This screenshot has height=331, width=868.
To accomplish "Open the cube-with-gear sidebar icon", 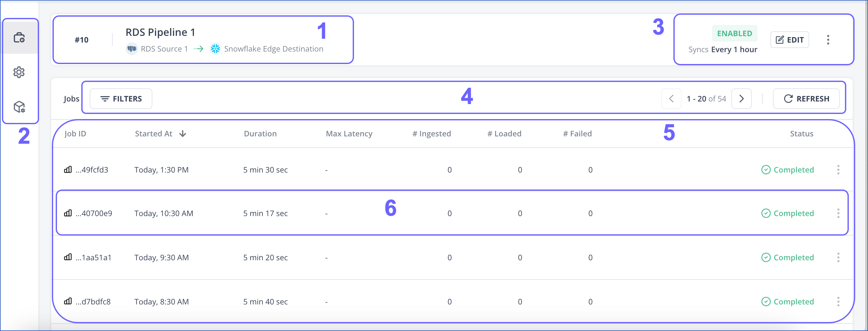I will (x=19, y=107).
